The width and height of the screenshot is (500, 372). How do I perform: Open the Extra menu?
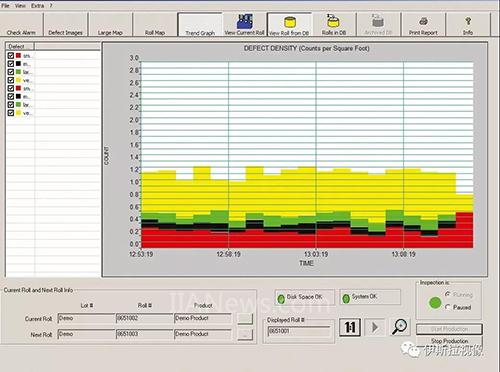(x=37, y=6)
